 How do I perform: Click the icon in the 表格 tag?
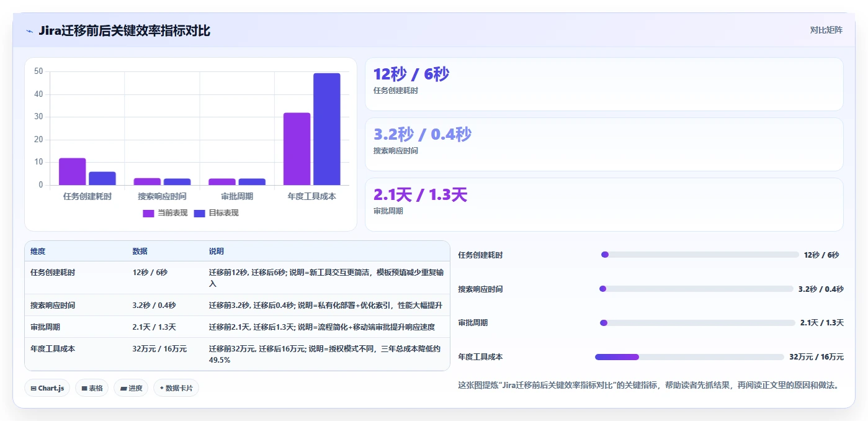84,388
